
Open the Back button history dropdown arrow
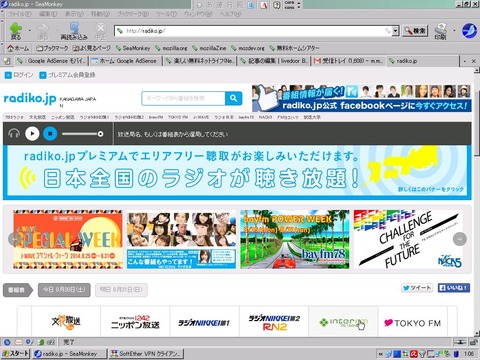pos(29,31)
